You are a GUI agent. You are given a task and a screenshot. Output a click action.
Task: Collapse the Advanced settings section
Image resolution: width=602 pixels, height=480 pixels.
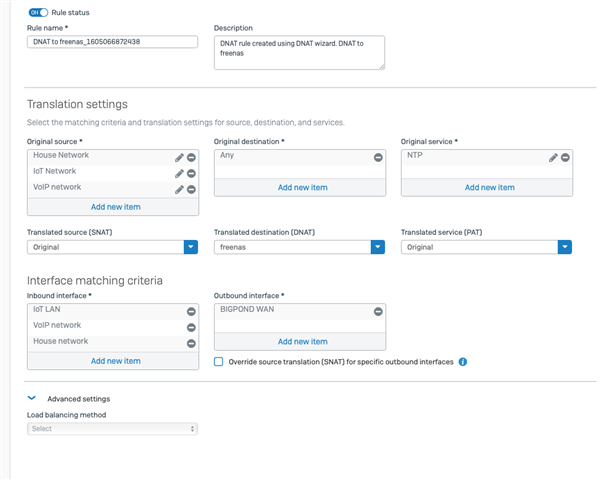click(32, 398)
